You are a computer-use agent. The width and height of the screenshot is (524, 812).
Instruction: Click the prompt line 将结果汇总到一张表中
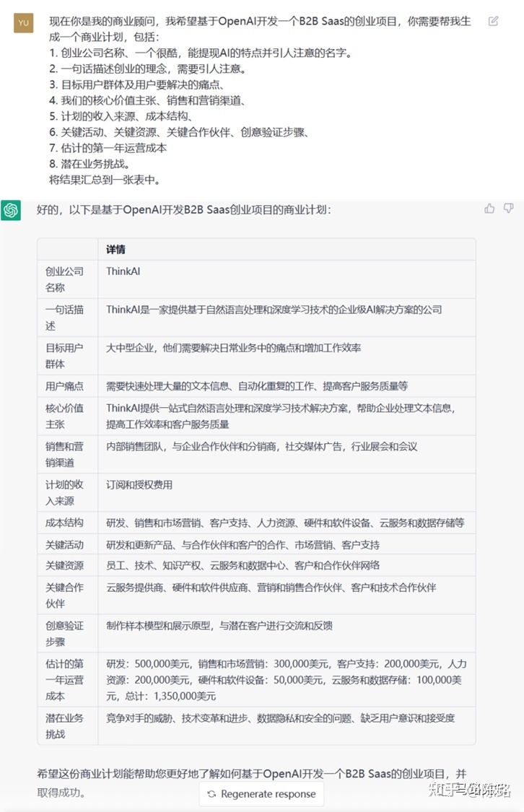106,180
